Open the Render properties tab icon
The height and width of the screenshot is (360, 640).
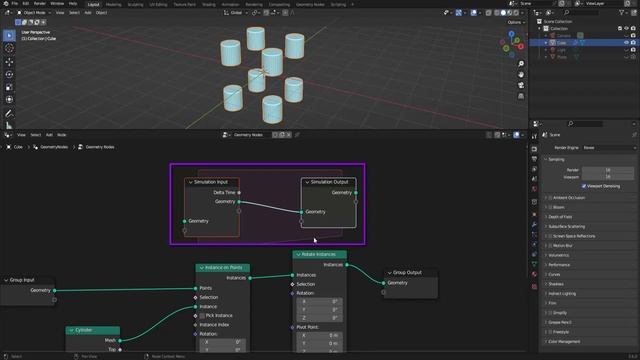tap(534, 149)
